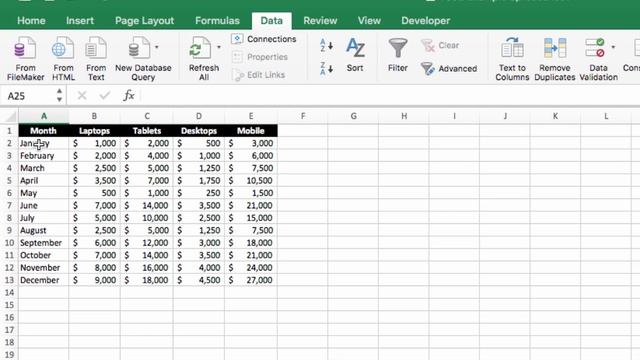Click October's Desktops value 3,500

(199, 256)
